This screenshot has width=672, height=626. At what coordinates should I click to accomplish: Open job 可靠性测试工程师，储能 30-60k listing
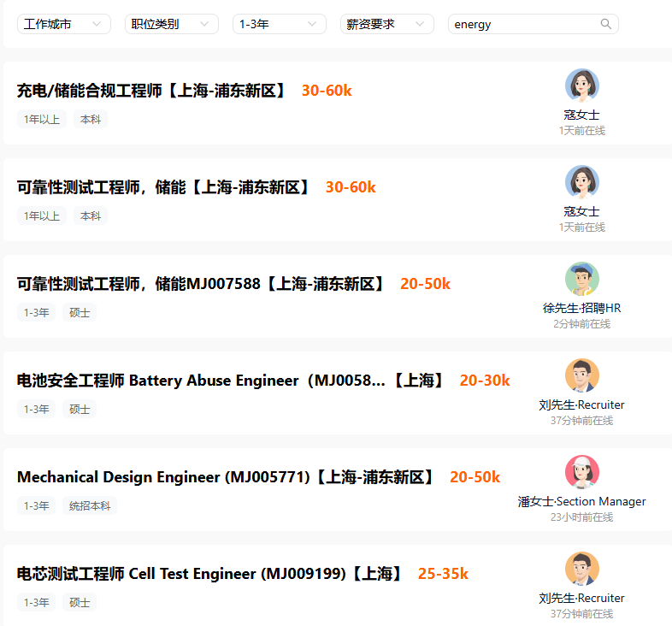[163, 187]
